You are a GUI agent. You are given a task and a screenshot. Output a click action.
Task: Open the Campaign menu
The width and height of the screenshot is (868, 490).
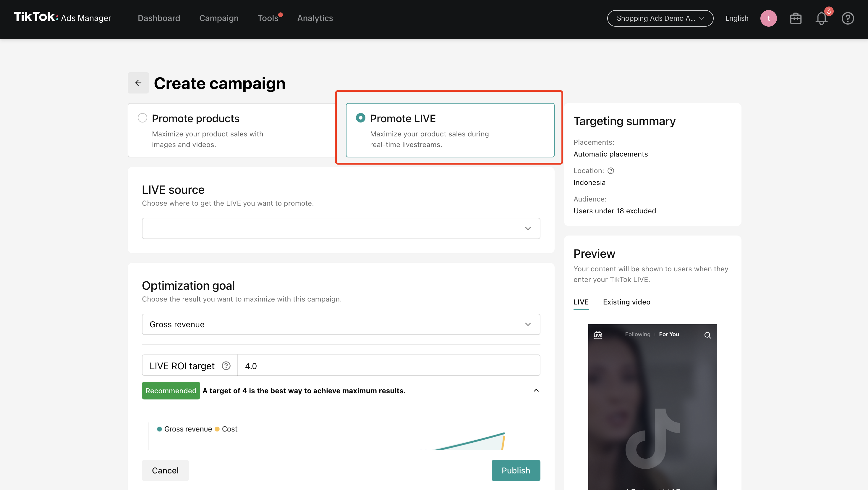219,18
